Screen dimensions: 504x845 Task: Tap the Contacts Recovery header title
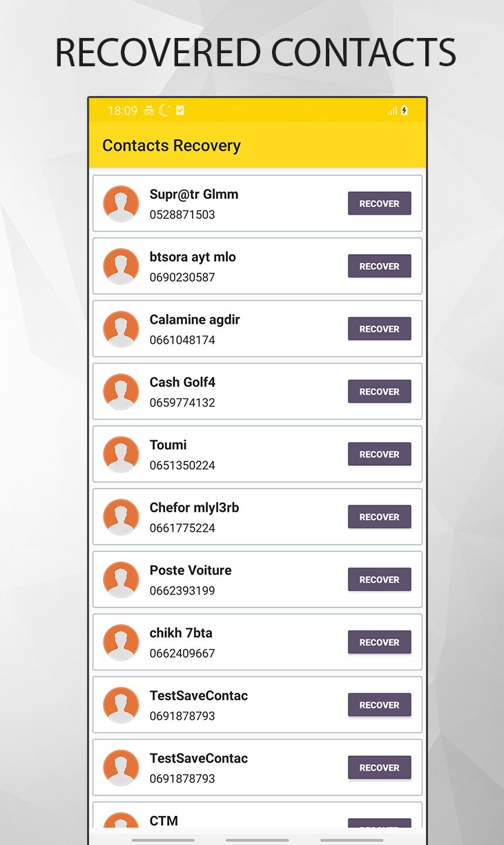[x=171, y=146]
